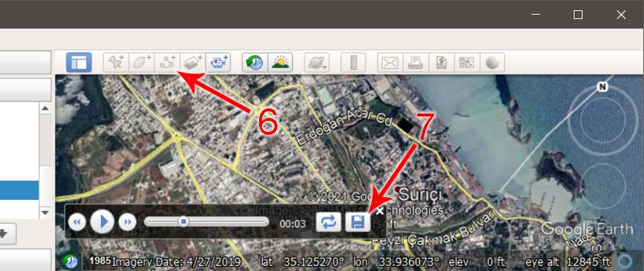Select the Add Path tool
The height and width of the screenshot is (271, 644).
pyautogui.click(x=167, y=62)
